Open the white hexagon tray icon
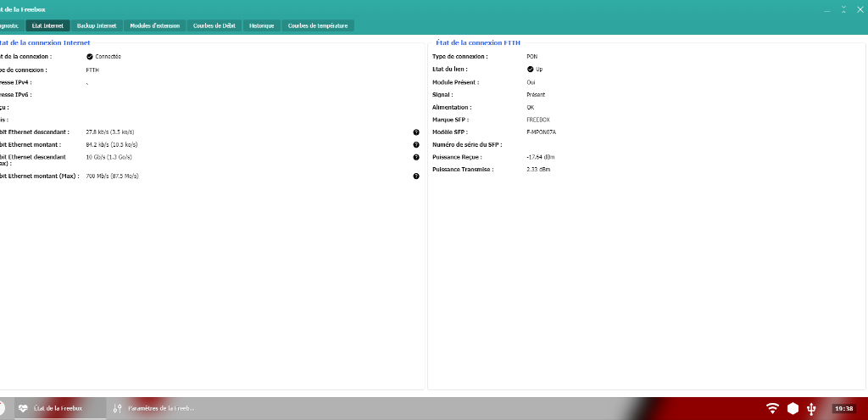 click(793, 408)
